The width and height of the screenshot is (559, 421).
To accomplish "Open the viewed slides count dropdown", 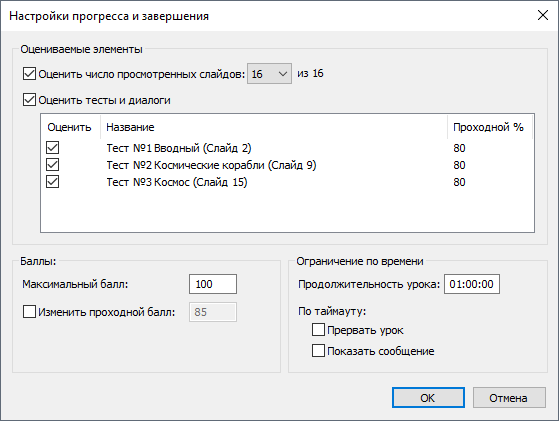I will tap(270, 74).
